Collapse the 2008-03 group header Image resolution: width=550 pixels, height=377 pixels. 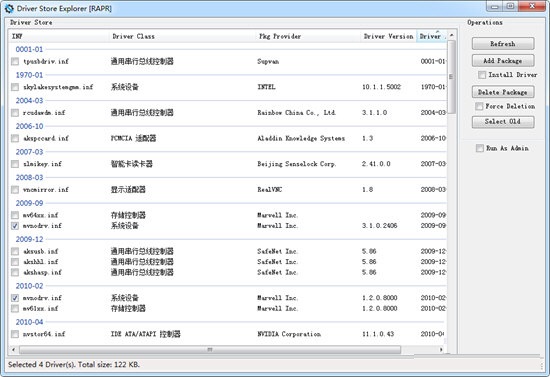[x=29, y=177]
